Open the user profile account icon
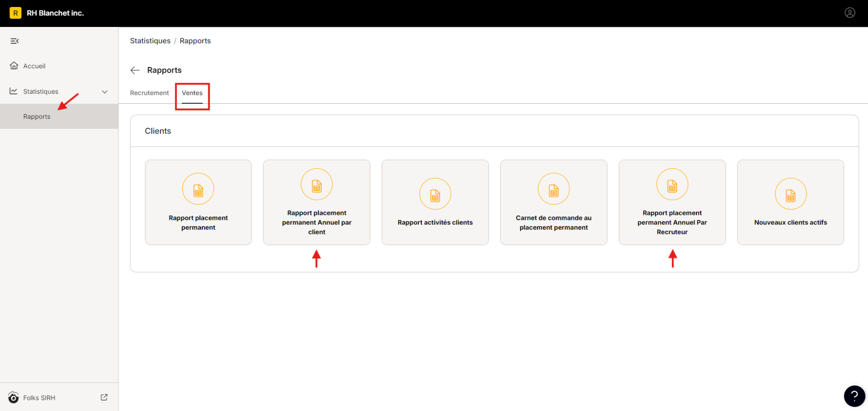Image resolution: width=868 pixels, height=411 pixels. pos(850,13)
